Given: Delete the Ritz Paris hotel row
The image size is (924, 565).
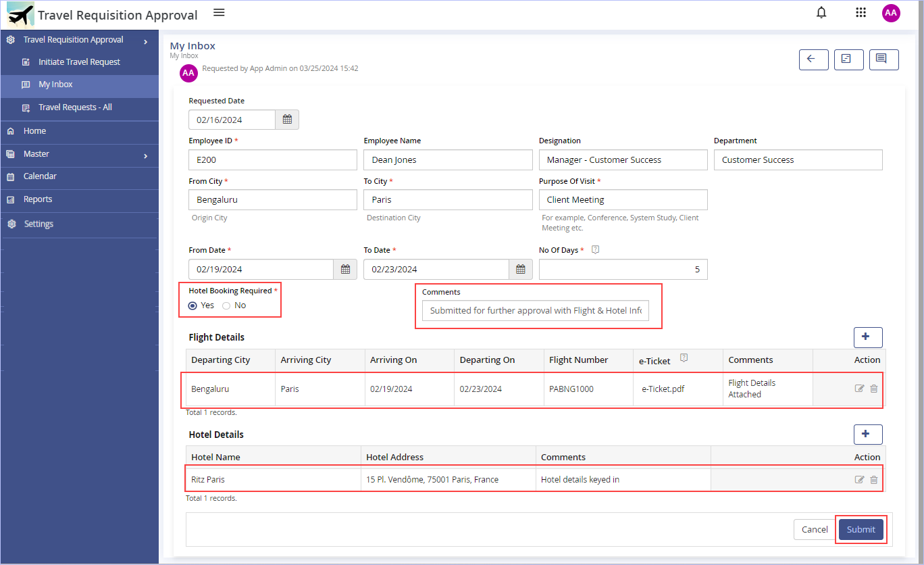Looking at the screenshot, I should tap(874, 480).
